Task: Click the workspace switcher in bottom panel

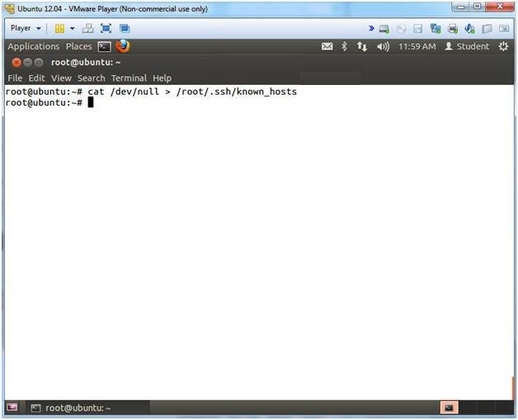Action: point(449,408)
